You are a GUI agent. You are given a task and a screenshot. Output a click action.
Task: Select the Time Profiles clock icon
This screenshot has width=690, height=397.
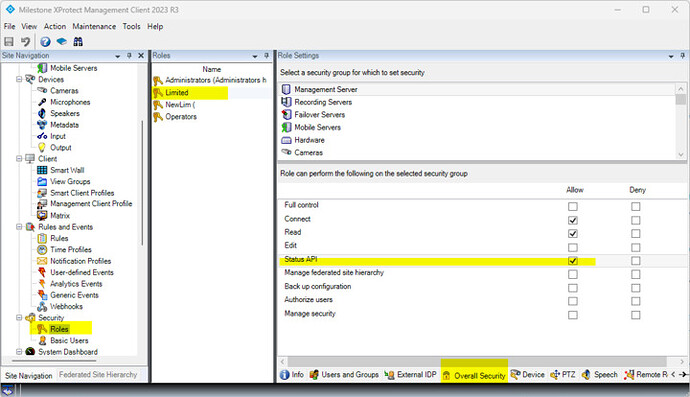[x=42, y=250]
